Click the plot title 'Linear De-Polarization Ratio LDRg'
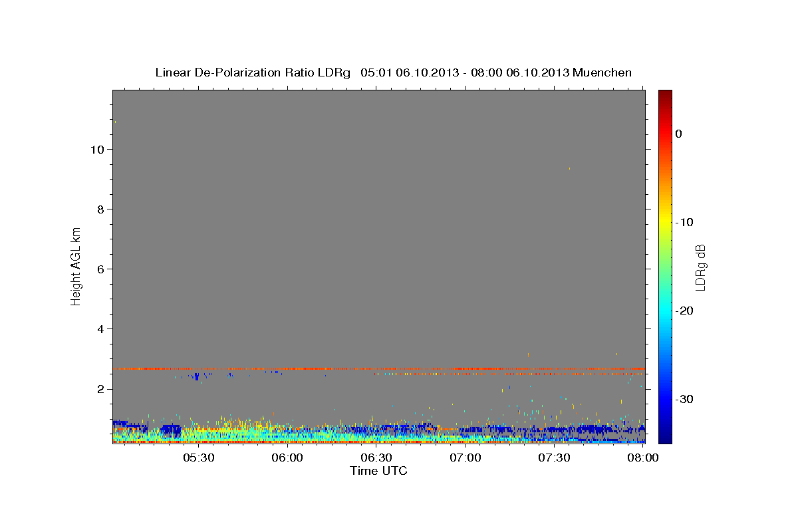This screenshot has height=532, width=798. [x=253, y=72]
